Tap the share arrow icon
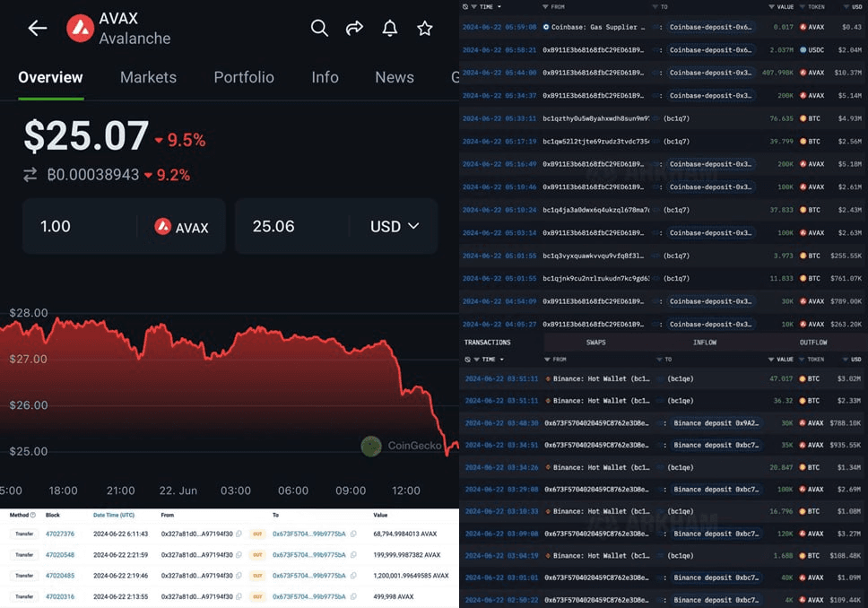The height and width of the screenshot is (608, 868). pos(354,28)
